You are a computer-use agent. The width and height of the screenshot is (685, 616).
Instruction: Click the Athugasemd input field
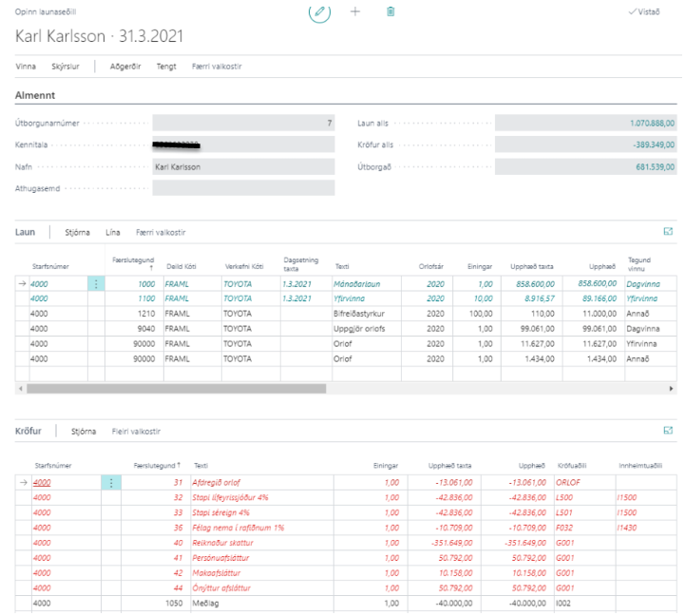click(243, 187)
